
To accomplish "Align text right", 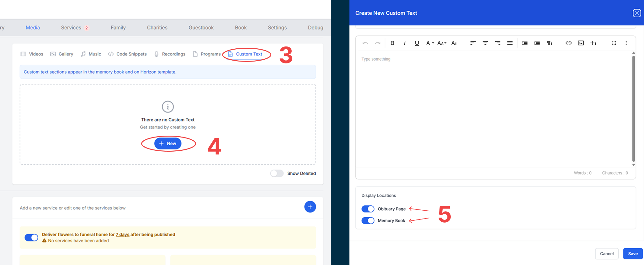I will 498,43.
